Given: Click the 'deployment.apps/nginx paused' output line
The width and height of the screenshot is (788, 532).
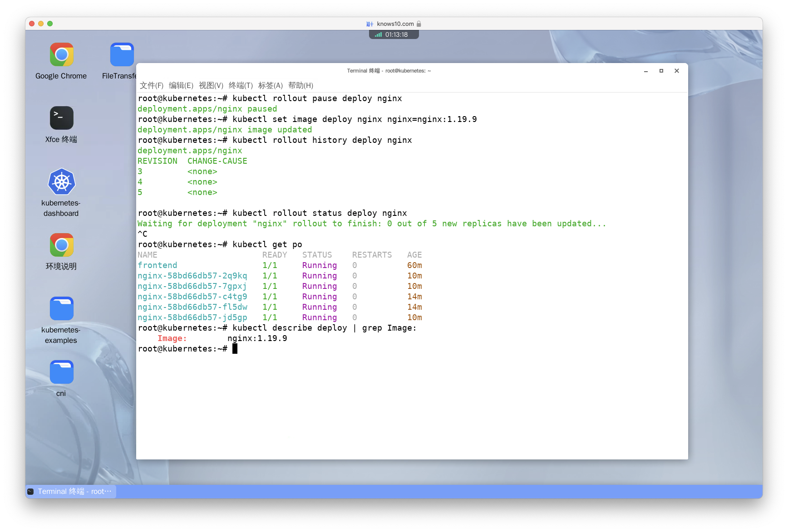Looking at the screenshot, I should (x=207, y=109).
